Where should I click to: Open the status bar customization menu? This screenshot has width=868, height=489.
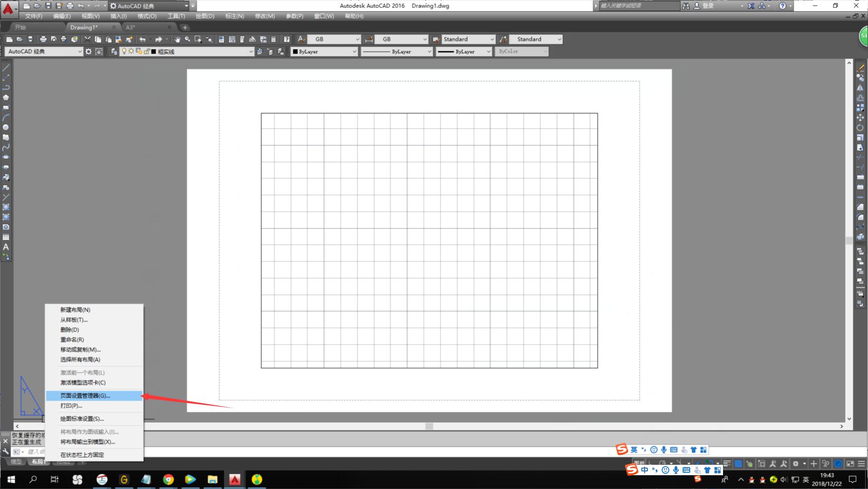pos(861,463)
